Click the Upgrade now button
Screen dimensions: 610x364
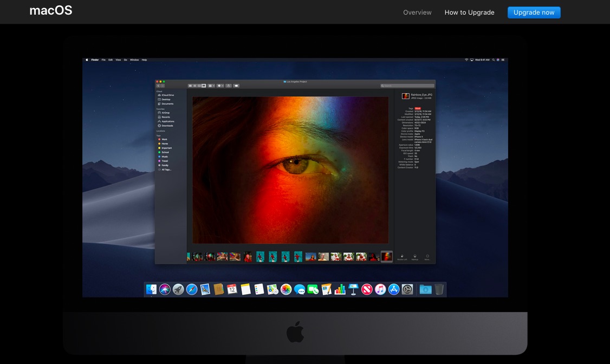coord(534,12)
